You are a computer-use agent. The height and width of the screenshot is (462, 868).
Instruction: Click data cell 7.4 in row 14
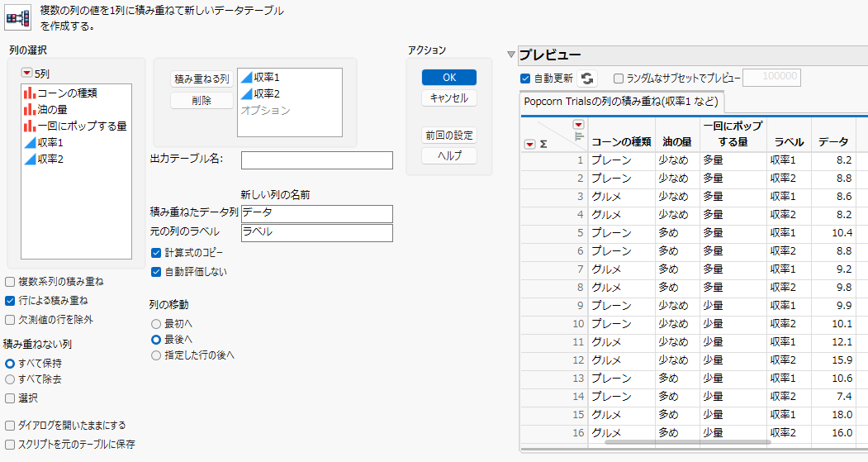pos(833,397)
